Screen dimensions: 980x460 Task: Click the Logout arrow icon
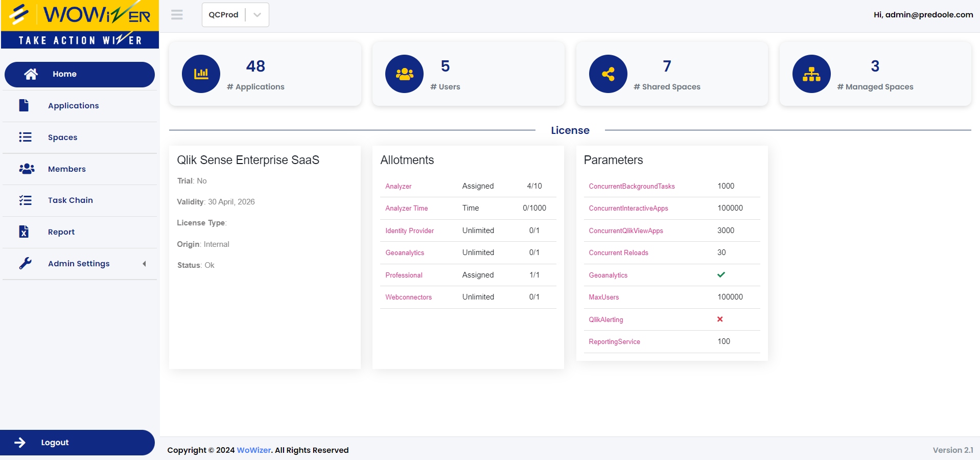coord(20,443)
